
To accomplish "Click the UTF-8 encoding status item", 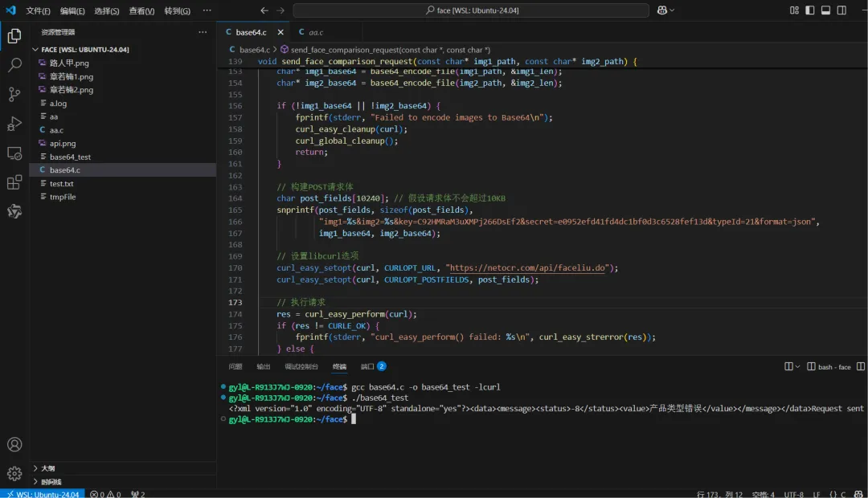I will pos(793,493).
